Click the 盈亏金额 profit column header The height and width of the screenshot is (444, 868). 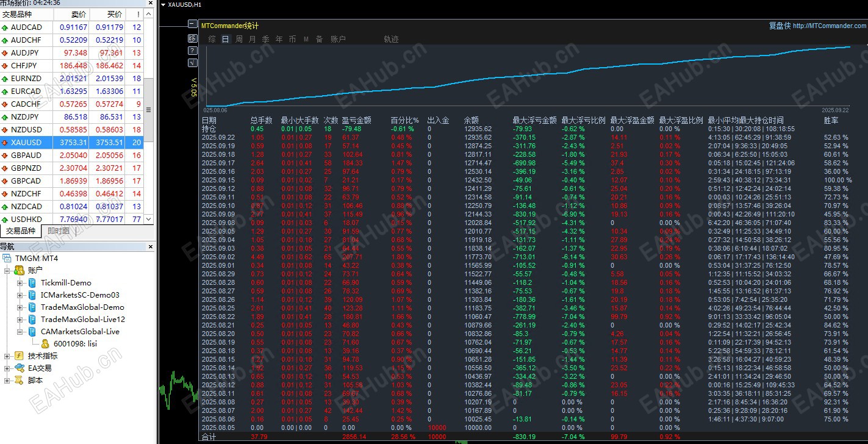point(356,120)
